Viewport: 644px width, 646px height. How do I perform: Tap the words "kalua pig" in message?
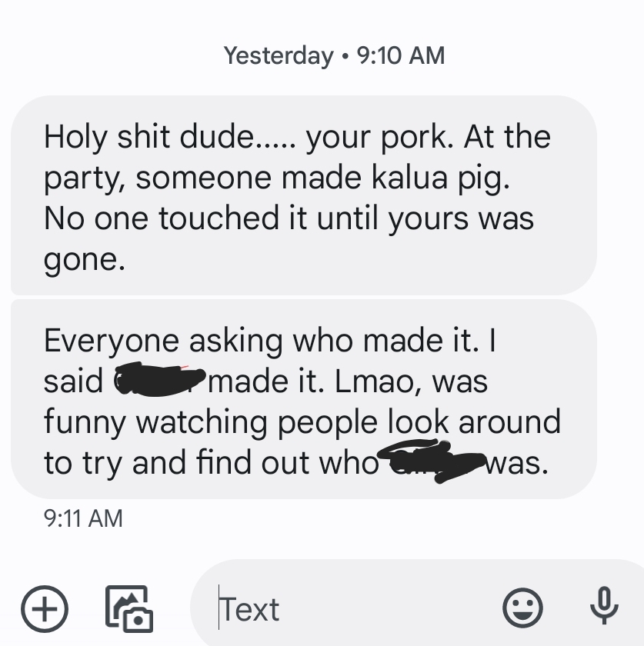pos(441,178)
